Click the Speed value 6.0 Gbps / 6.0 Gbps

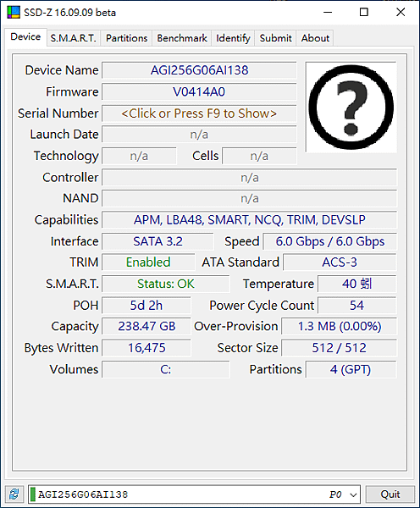pyautogui.click(x=329, y=241)
